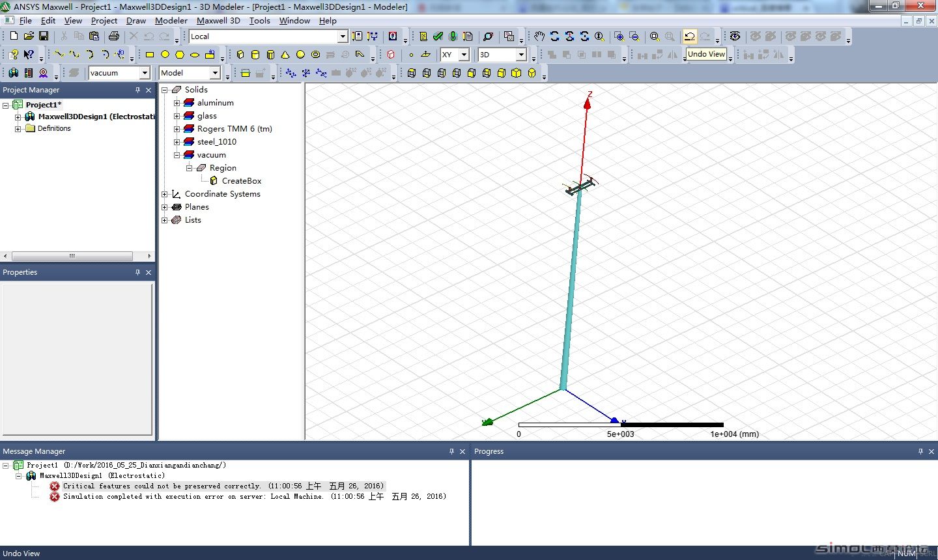This screenshot has width=938, height=560.
Task: Select the Draw Cone tool
Action: pos(285,55)
